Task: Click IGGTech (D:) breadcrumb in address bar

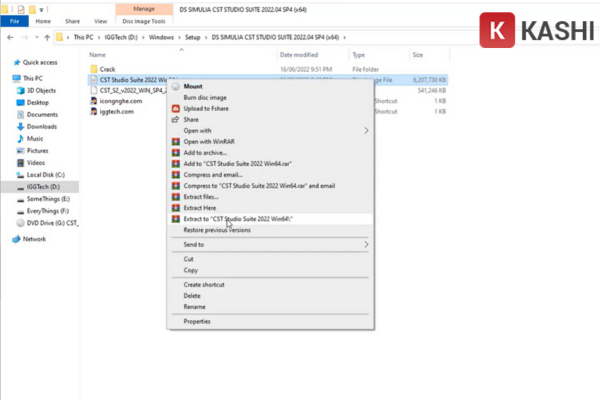Action: click(x=121, y=38)
